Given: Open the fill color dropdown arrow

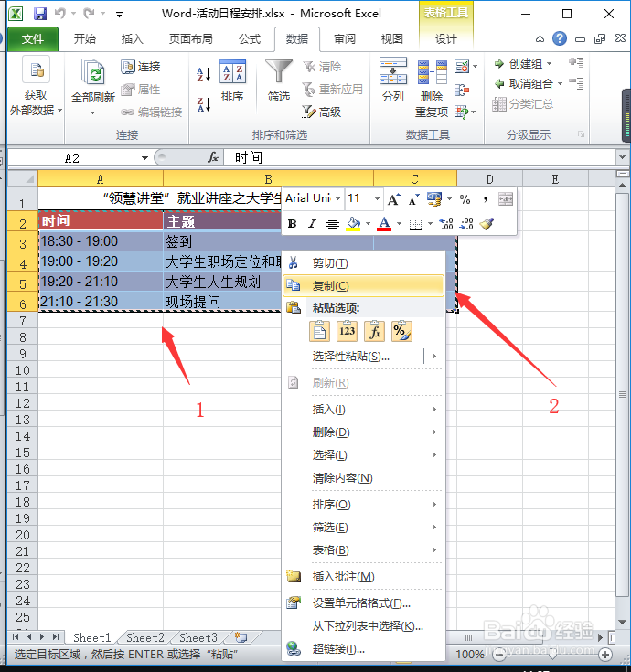Looking at the screenshot, I should pos(369,223).
